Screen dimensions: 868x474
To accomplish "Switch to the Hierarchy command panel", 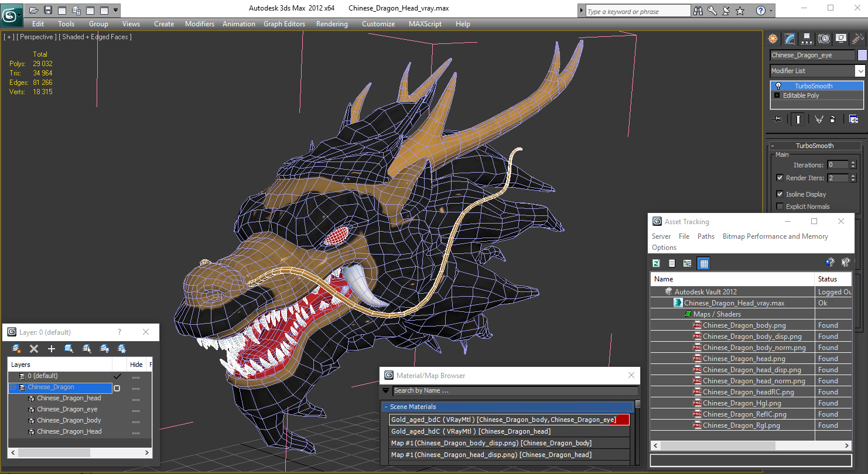I will tap(807, 39).
